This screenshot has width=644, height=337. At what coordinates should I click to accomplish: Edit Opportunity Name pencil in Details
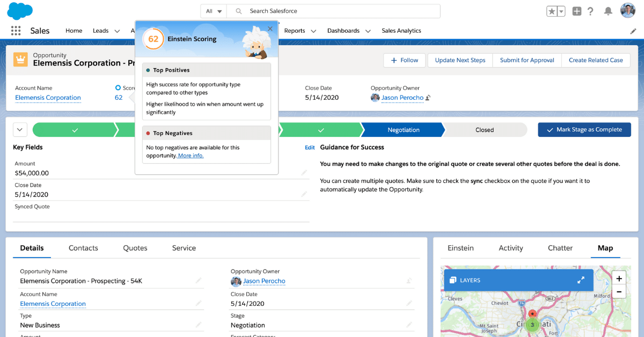199,281
